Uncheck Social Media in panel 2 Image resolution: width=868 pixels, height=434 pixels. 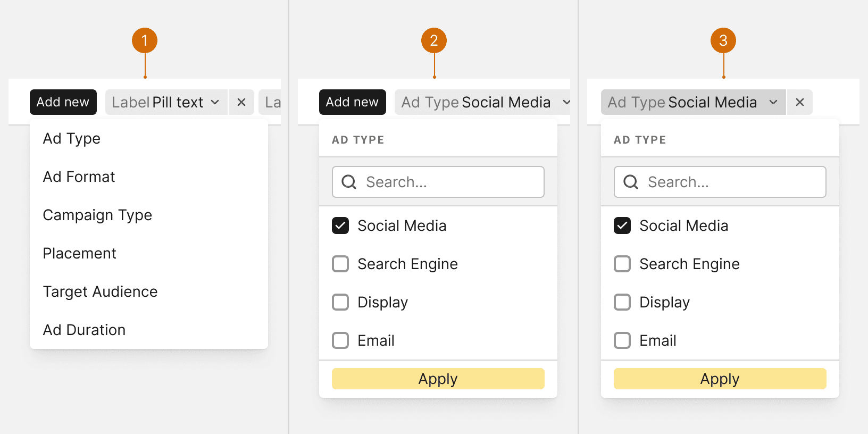tap(340, 226)
